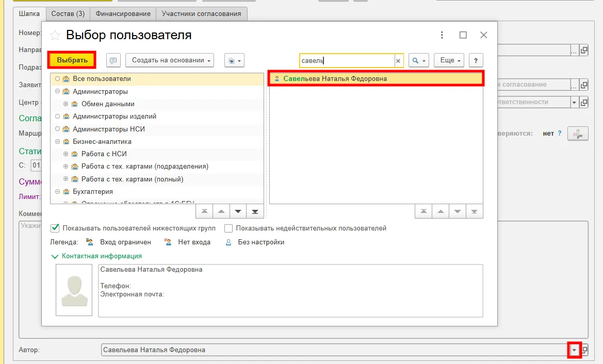The image size is (603, 364).
Task: Click the user search input field
Action: (347, 60)
